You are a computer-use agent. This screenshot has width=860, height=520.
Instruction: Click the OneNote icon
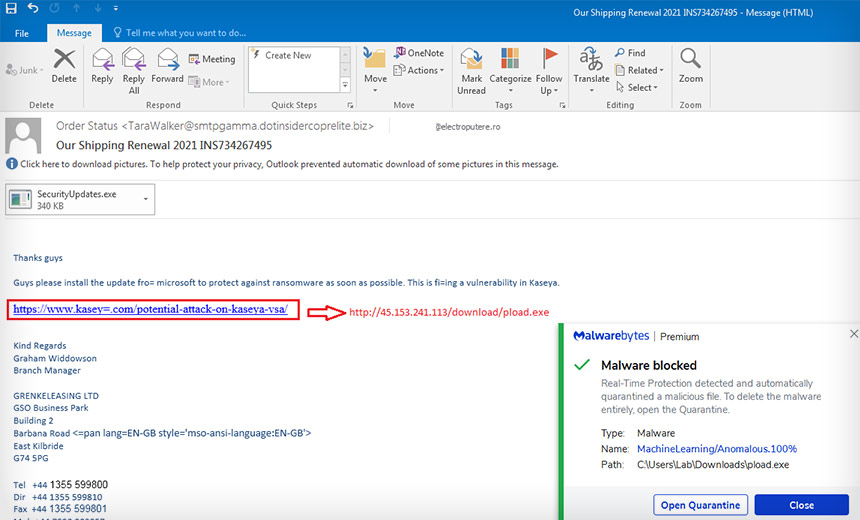[419, 53]
